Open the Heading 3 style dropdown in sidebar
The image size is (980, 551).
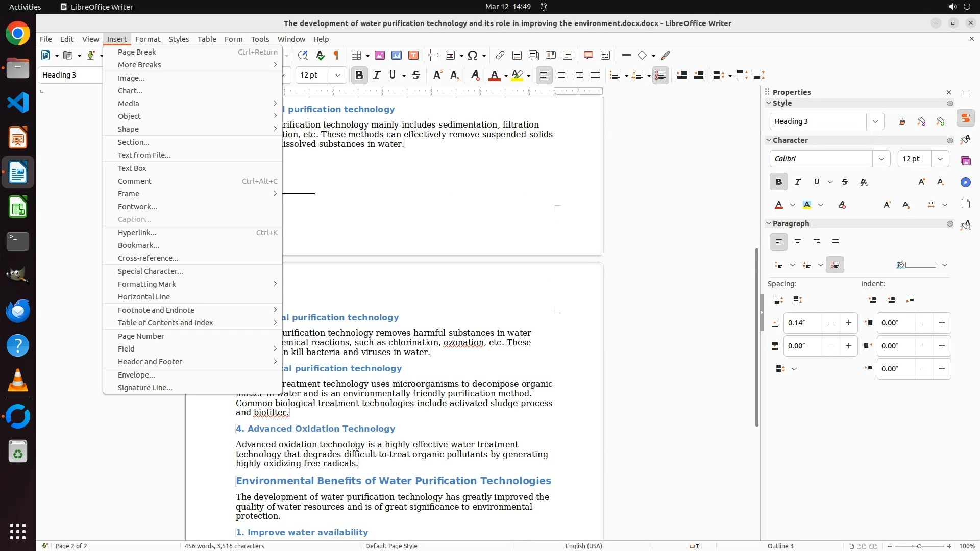875,121
